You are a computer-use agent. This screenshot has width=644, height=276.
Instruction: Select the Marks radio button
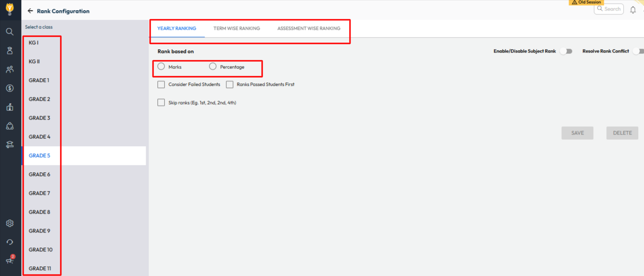pyautogui.click(x=161, y=67)
